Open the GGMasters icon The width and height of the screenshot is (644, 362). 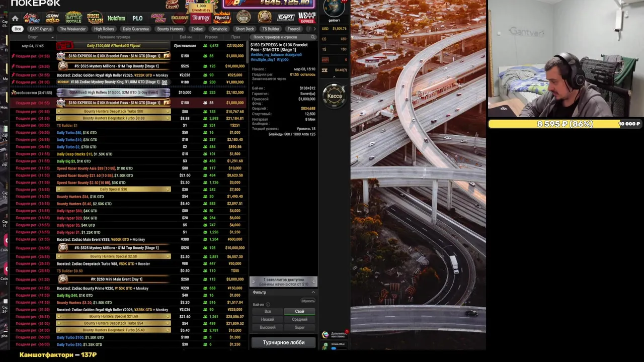click(244, 17)
